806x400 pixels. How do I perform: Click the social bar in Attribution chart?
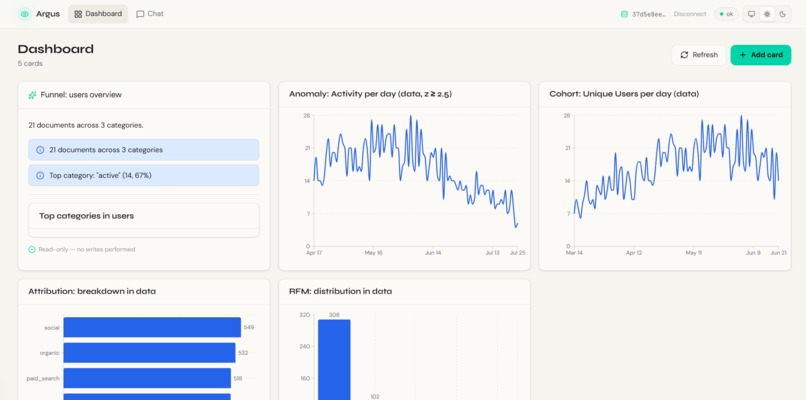152,328
